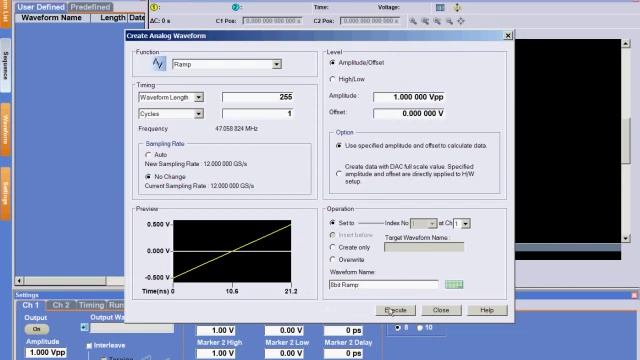Click the third zoom magnifier icon
The image size is (640, 360).
437,21
